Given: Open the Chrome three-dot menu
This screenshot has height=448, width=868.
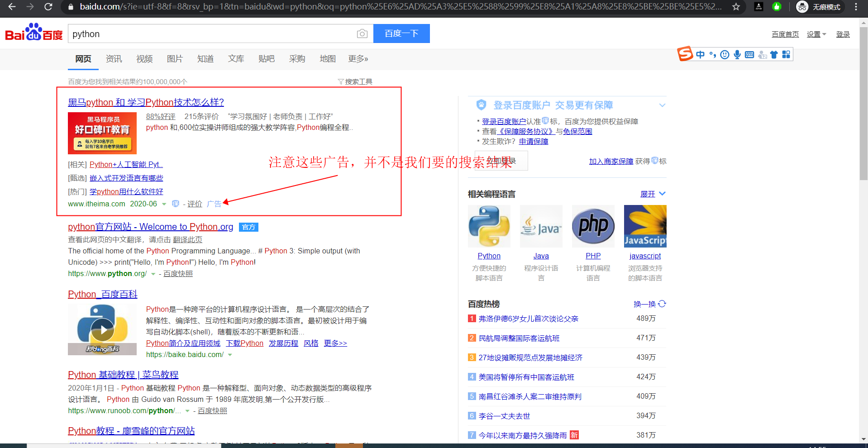Looking at the screenshot, I should 856,7.
